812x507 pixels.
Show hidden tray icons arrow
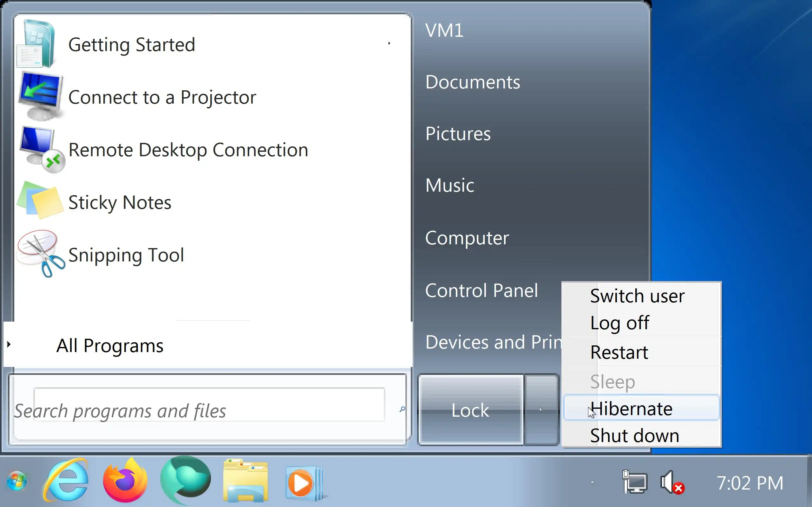(592, 482)
